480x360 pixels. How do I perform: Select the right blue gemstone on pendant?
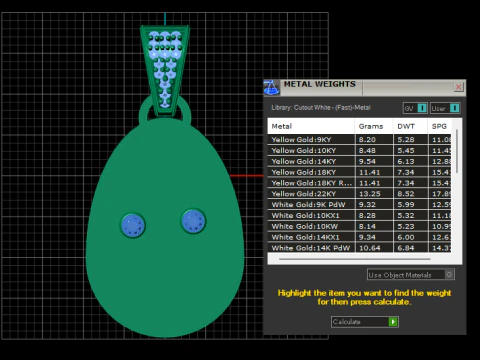point(193,221)
